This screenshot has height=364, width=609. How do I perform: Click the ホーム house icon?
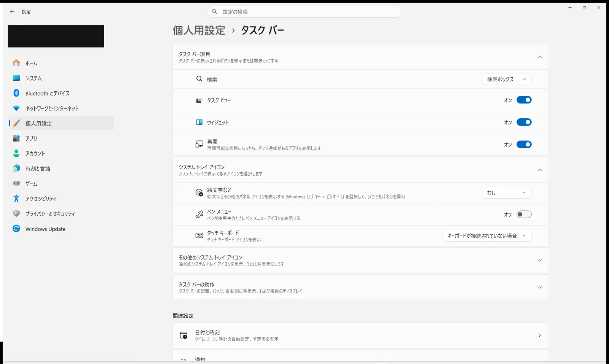(16, 63)
